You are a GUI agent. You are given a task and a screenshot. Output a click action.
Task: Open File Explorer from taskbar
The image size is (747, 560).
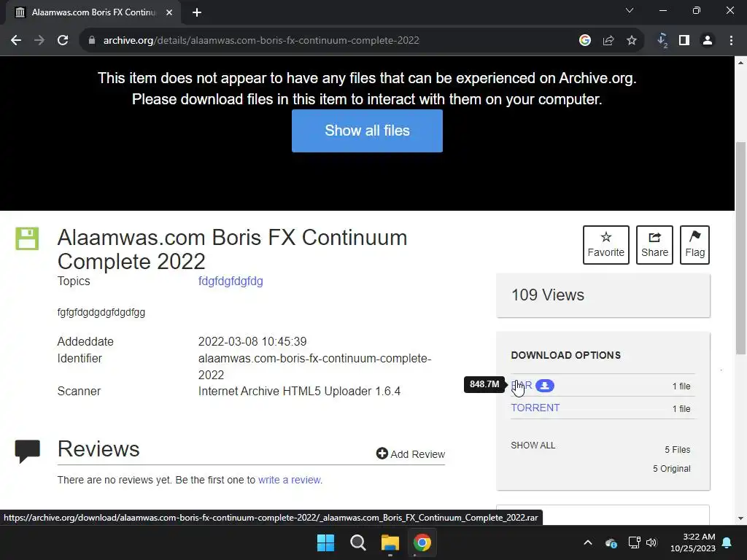coord(390,542)
